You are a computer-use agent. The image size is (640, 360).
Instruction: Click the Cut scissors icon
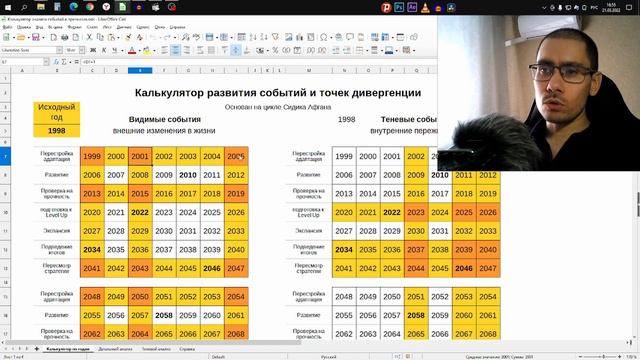point(89,38)
